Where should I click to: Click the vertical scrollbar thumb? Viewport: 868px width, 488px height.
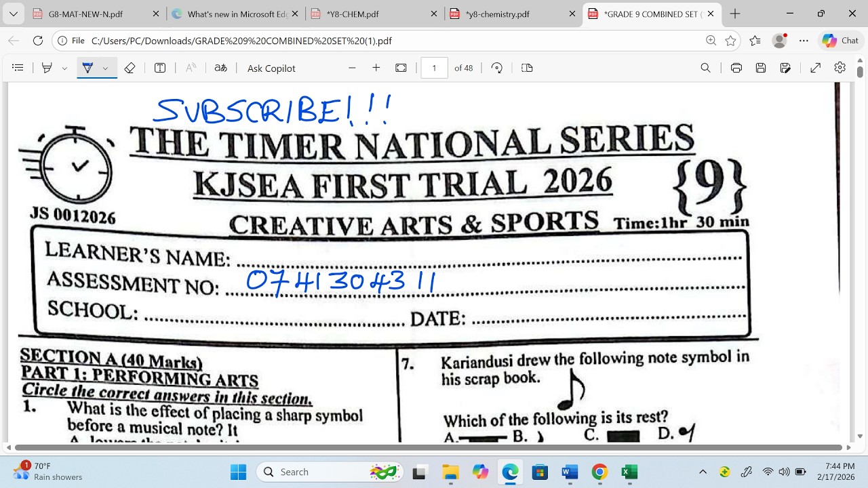coord(860,70)
